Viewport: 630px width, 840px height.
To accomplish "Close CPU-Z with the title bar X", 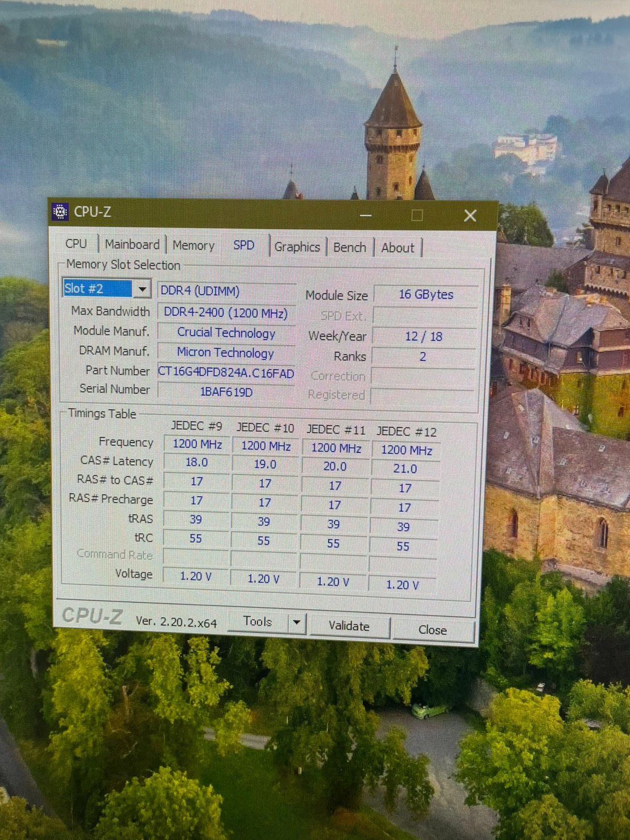I will (x=470, y=216).
